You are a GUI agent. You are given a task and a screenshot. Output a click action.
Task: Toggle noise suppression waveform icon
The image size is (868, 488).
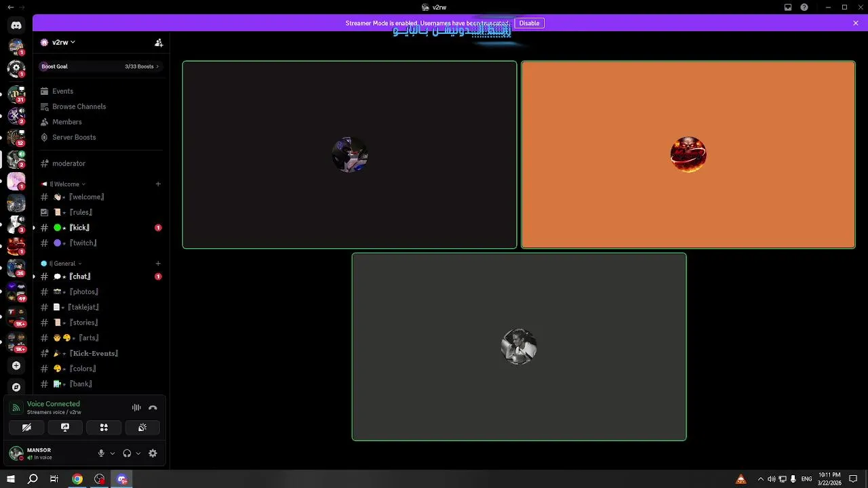click(x=136, y=407)
